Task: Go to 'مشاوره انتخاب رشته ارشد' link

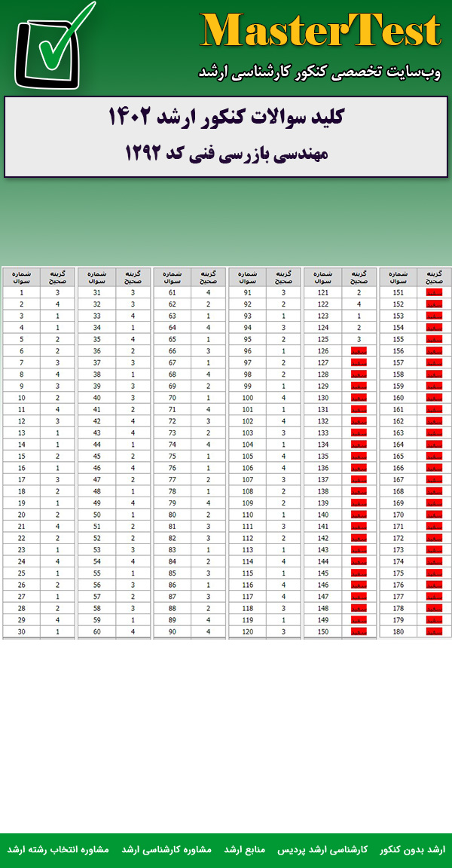Action: pyautogui.click(x=58, y=849)
